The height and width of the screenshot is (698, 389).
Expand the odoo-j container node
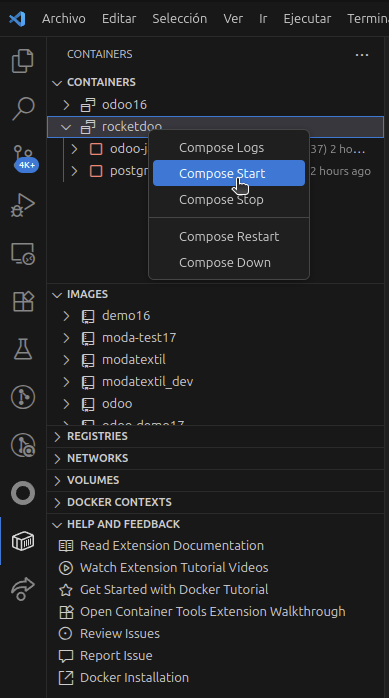point(74,149)
